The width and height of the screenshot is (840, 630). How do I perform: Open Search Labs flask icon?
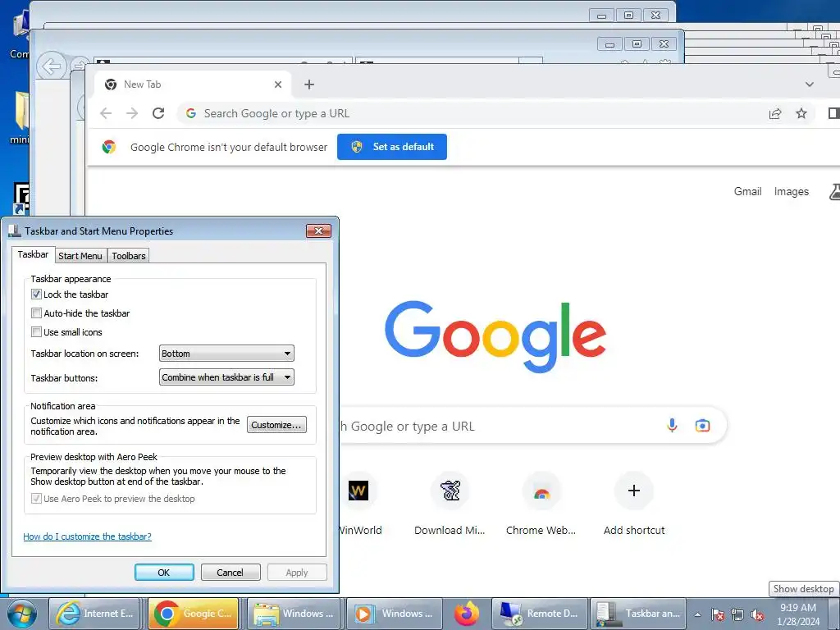pos(834,191)
